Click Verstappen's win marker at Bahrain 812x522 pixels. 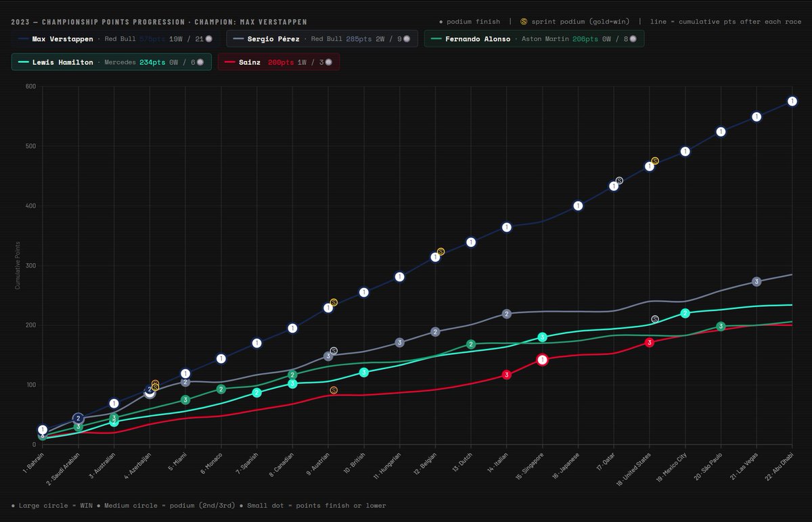(43, 430)
